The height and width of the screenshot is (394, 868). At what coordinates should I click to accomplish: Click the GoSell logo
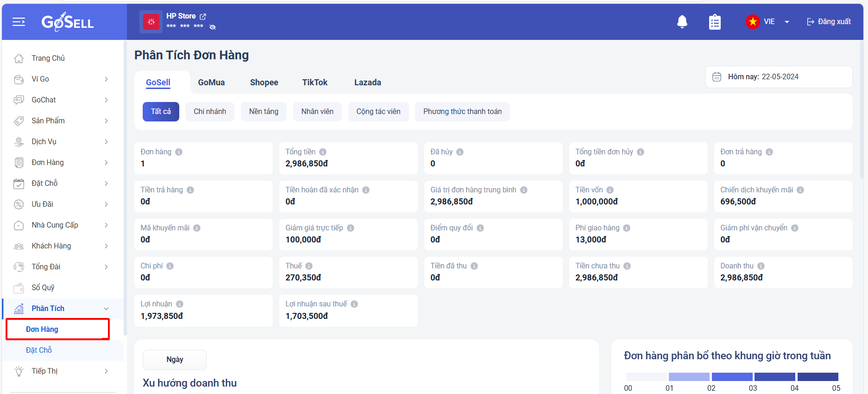[x=68, y=22]
